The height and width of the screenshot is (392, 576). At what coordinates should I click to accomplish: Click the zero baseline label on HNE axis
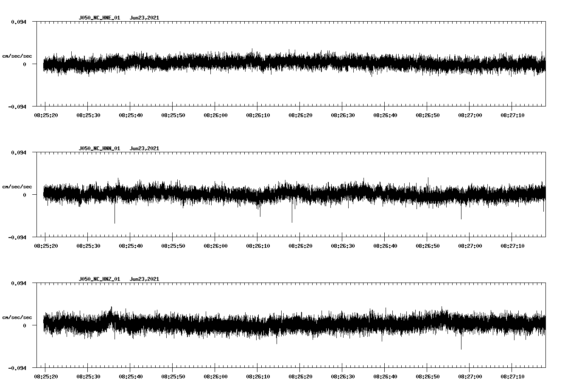25,64
